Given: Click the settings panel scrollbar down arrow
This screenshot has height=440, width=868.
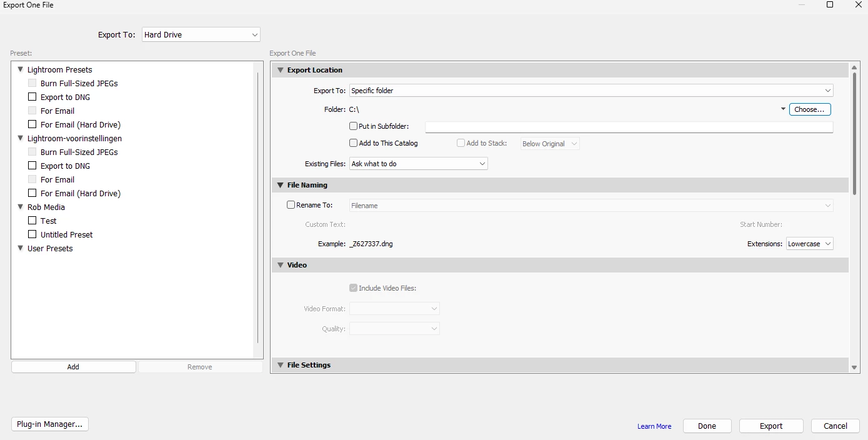Looking at the screenshot, I should [854, 367].
